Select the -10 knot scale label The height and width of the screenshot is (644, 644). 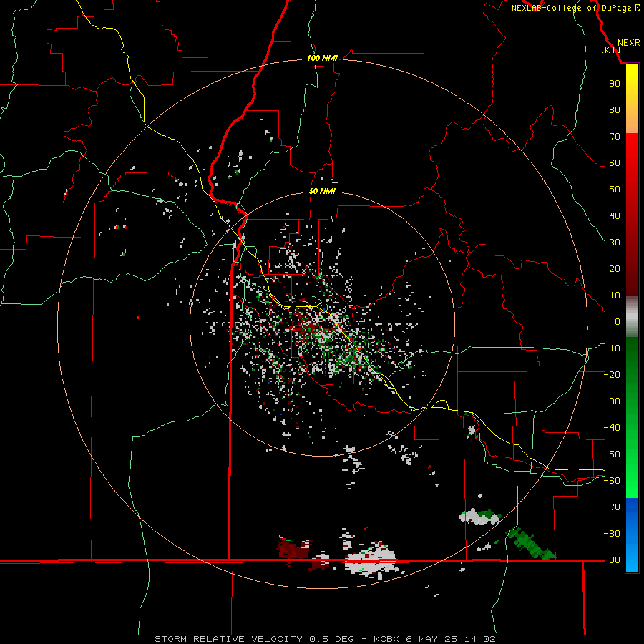pyautogui.click(x=612, y=348)
